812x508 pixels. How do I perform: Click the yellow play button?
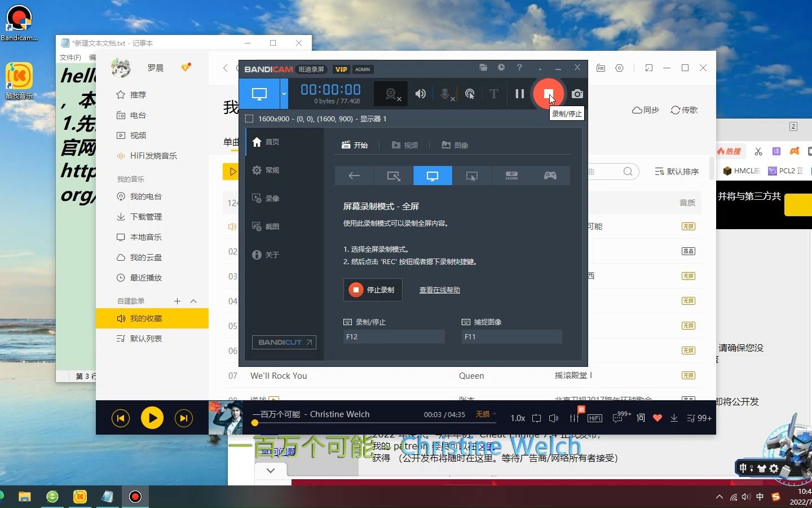(152, 418)
